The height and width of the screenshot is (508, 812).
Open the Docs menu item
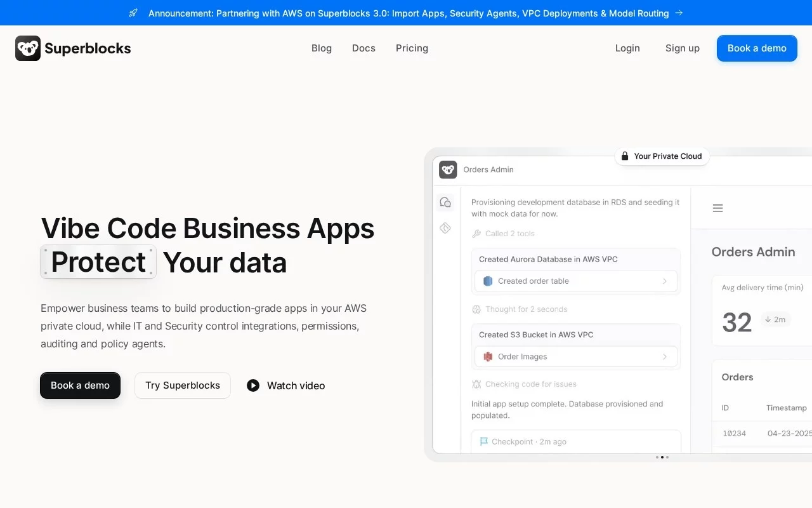pos(363,48)
